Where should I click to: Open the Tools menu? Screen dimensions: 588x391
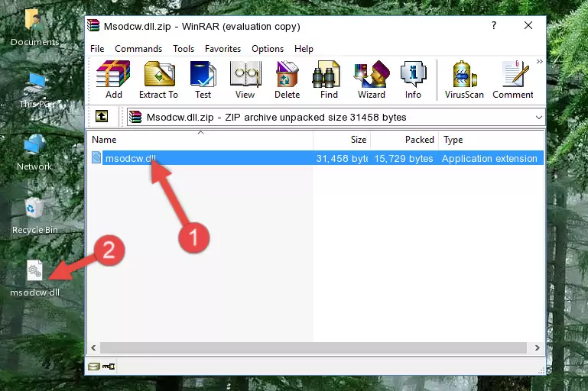tap(184, 49)
